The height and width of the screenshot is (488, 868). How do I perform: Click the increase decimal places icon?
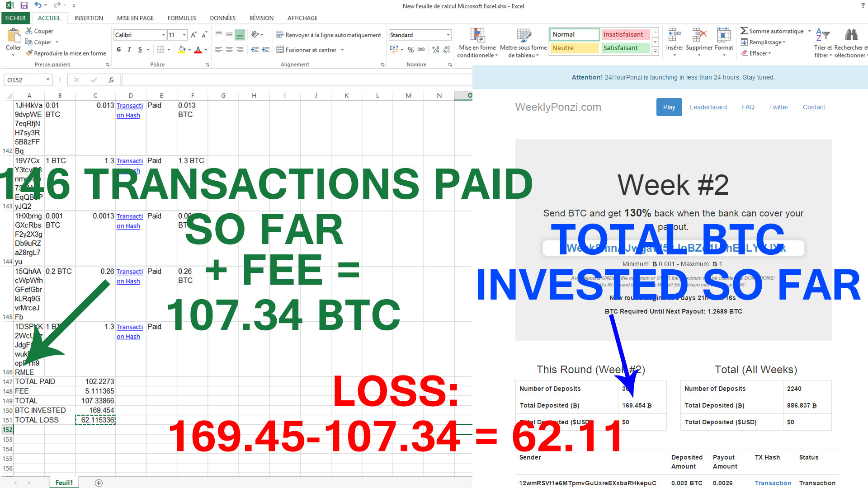pos(436,50)
